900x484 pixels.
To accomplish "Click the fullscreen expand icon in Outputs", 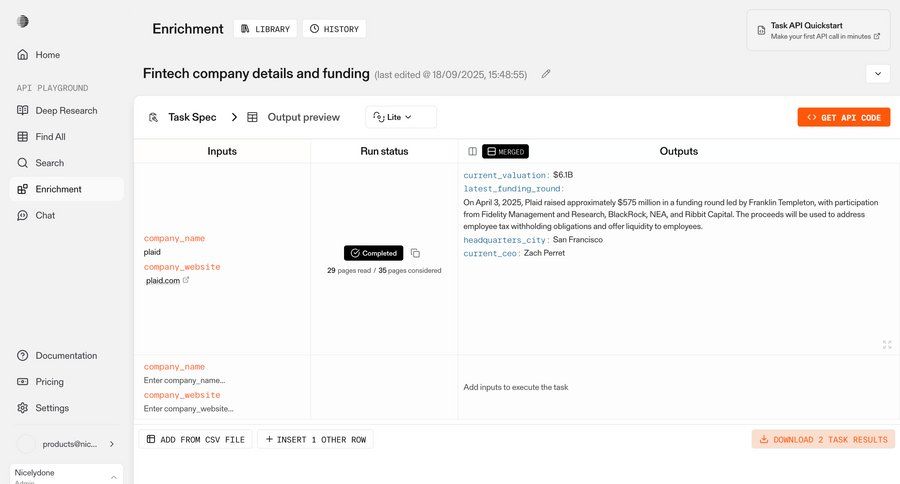I will (886, 344).
